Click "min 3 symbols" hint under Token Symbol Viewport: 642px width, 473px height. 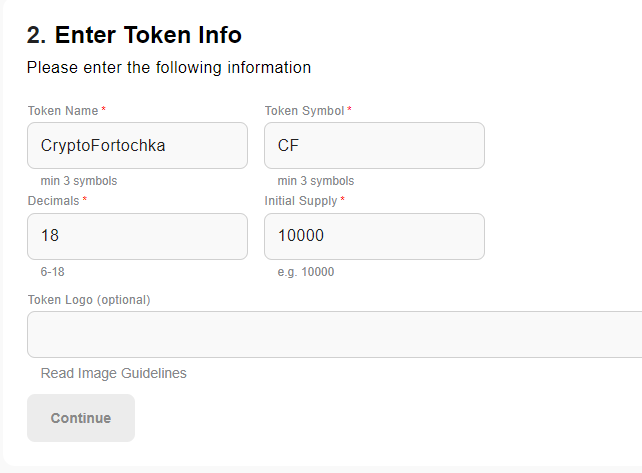click(316, 181)
